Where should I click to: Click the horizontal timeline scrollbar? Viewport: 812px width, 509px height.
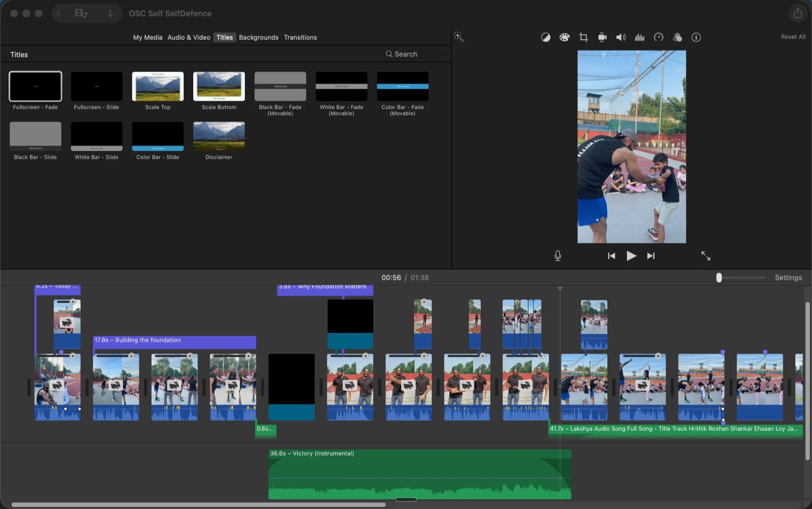[198, 504]
